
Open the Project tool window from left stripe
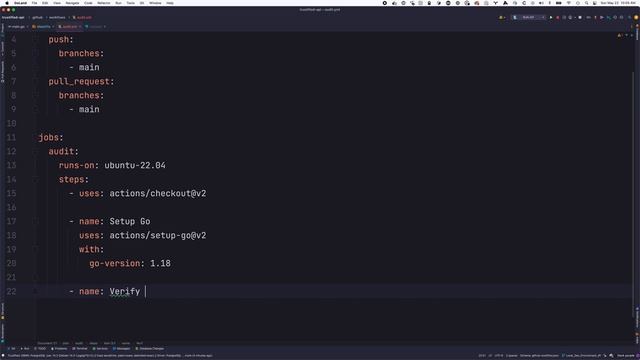[2, 28]
